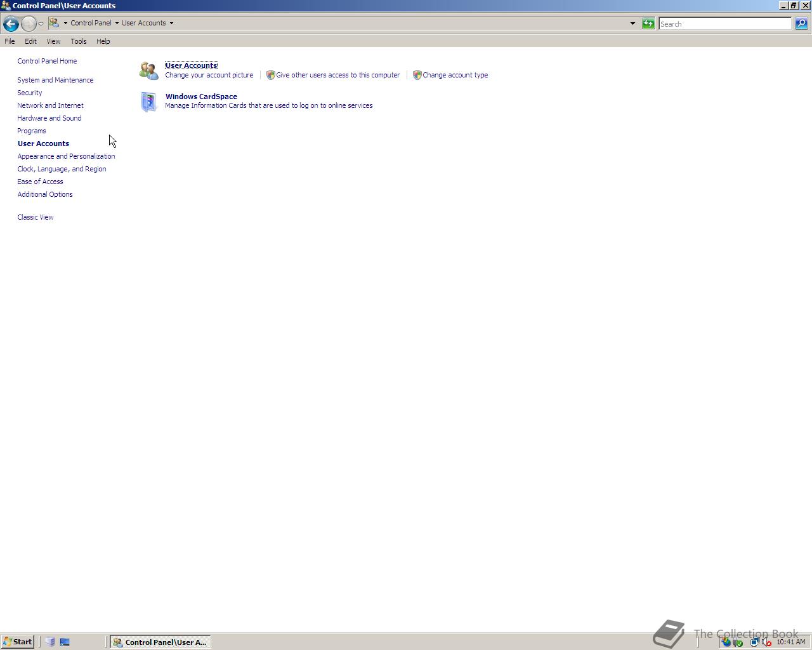Open Additional Options category
Viewport: 812px width, 650px height.
[45, 194]
